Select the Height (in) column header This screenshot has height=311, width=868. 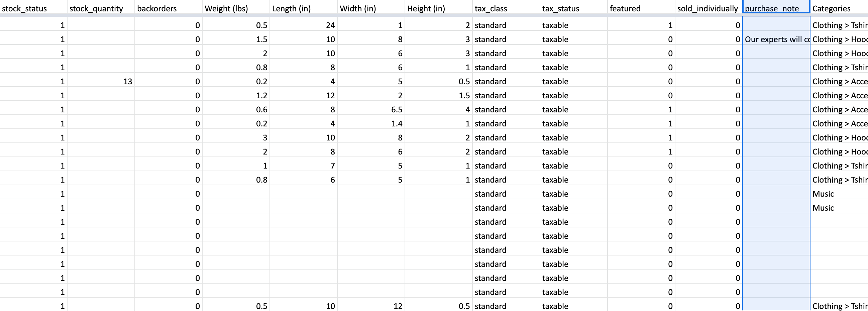438,8
